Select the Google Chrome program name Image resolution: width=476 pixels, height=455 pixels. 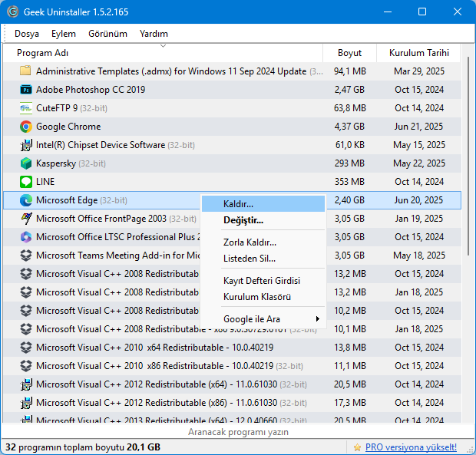click(68, 127)
